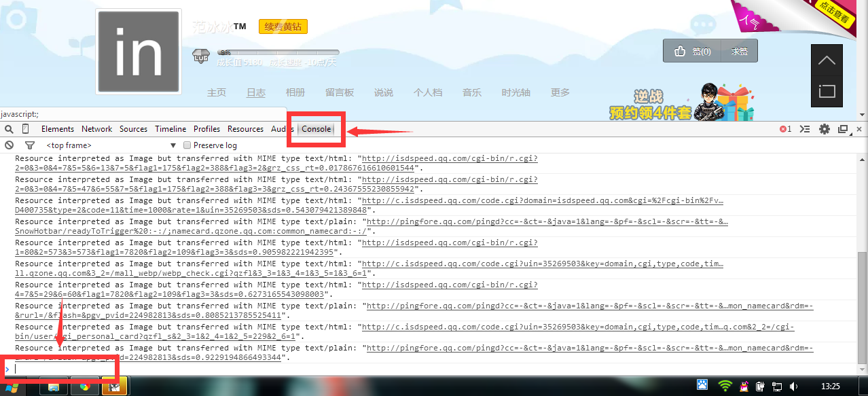Open the file explorer taskbar icon
The height and width of the screenshot is (396, 868).
(x=54, y=386)
